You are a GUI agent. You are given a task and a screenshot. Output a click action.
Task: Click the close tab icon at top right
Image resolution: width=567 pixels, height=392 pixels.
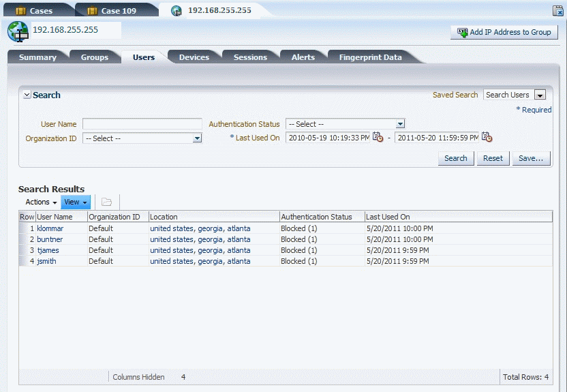click(x=558, y=11)
